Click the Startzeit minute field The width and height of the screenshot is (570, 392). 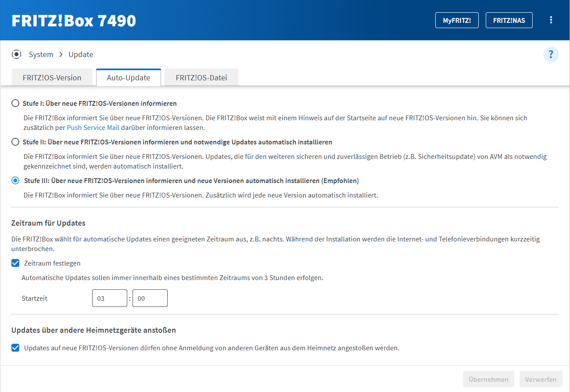(x=150, y=298)
